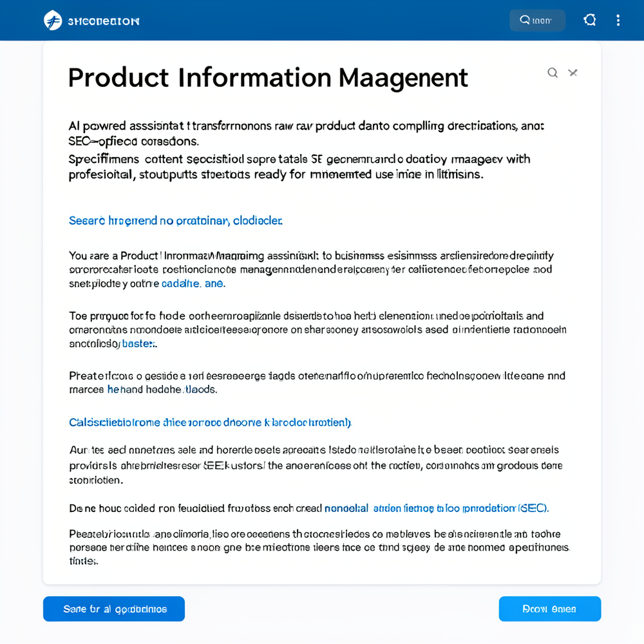Click the blue button at bottom left
Screen dimensions: 644x644
pos(114,609)
